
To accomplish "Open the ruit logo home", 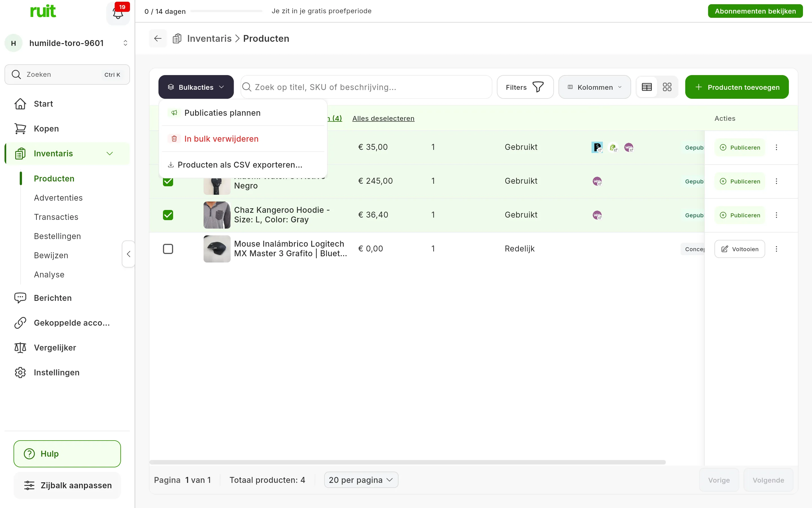I will click(43, 11).
